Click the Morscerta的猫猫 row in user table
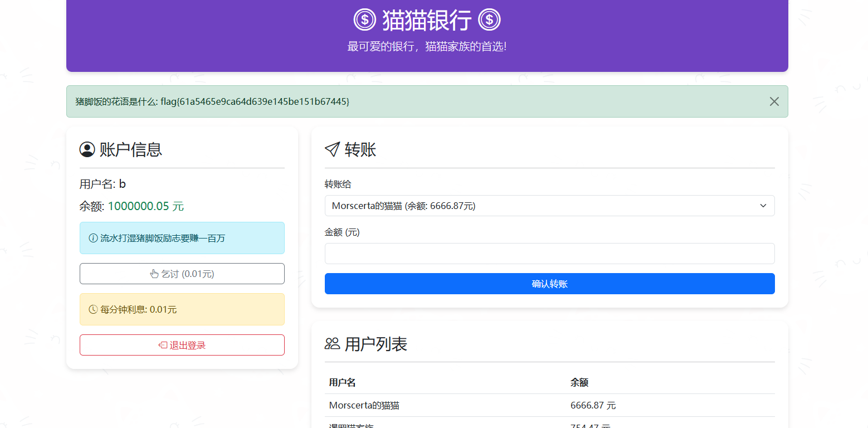The height and width of the screenshot is (428, 868). coord(549,405)
